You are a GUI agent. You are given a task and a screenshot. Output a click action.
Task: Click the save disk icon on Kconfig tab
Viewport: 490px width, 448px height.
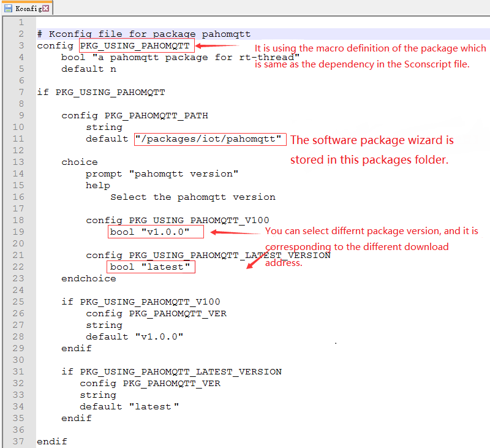[x=9, y=8]
